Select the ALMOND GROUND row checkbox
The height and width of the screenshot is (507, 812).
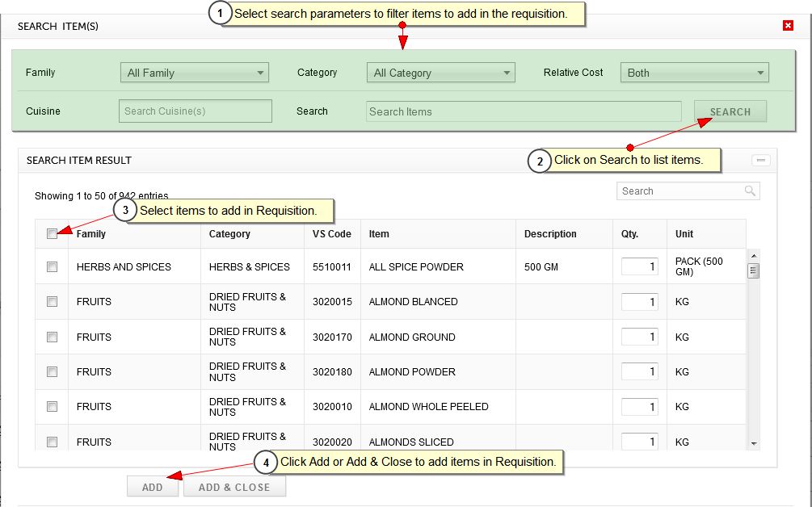tap(52, 337)
